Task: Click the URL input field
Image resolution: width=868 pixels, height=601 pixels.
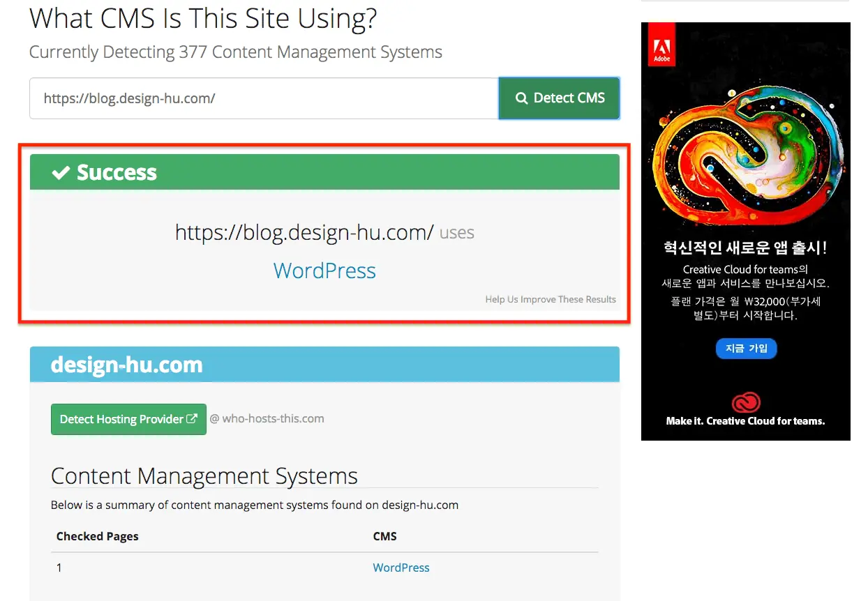Action: click(264, 98)
